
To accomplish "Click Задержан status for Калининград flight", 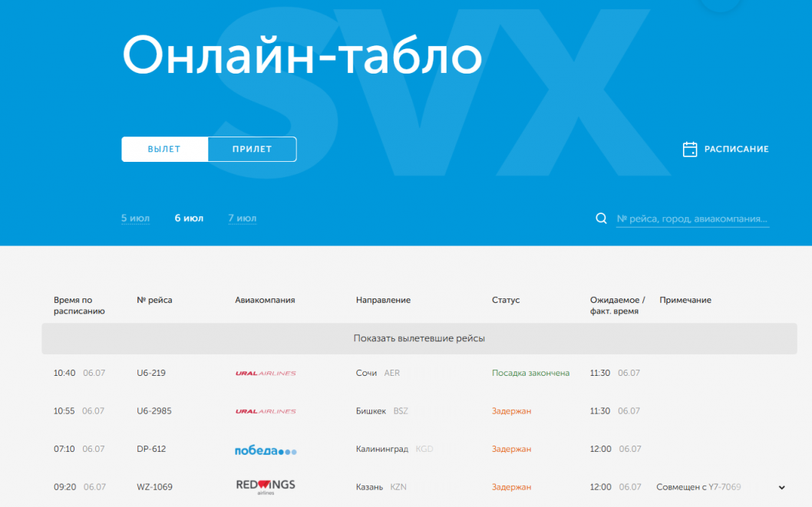I will (x=512, y=449).
